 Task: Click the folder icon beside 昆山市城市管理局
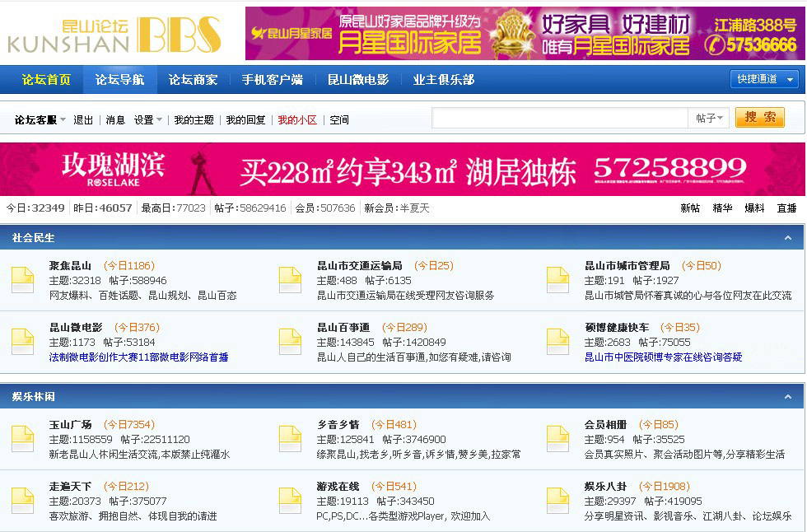pyautogui.click(x=558, y=280)
